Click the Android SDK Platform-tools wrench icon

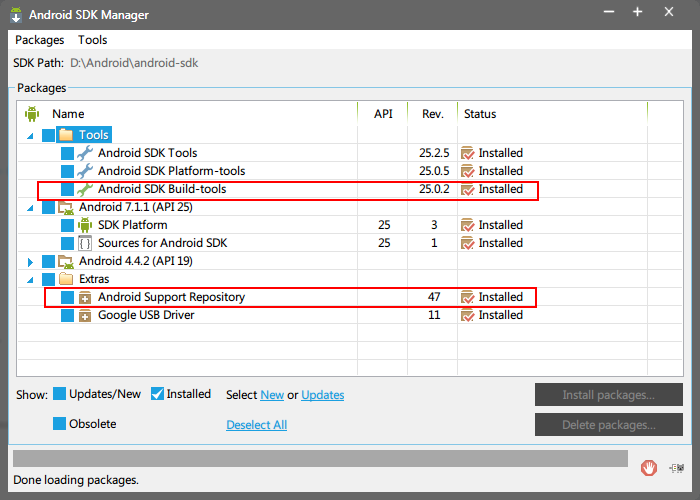pos(85,171)
